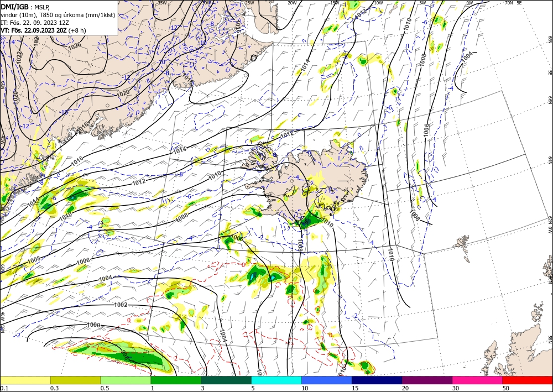Select the 'VT: Fös. 22.09.2023 20Z (+8 h)' line
Viewport: 553px width, 392px height.
point(43,30)
